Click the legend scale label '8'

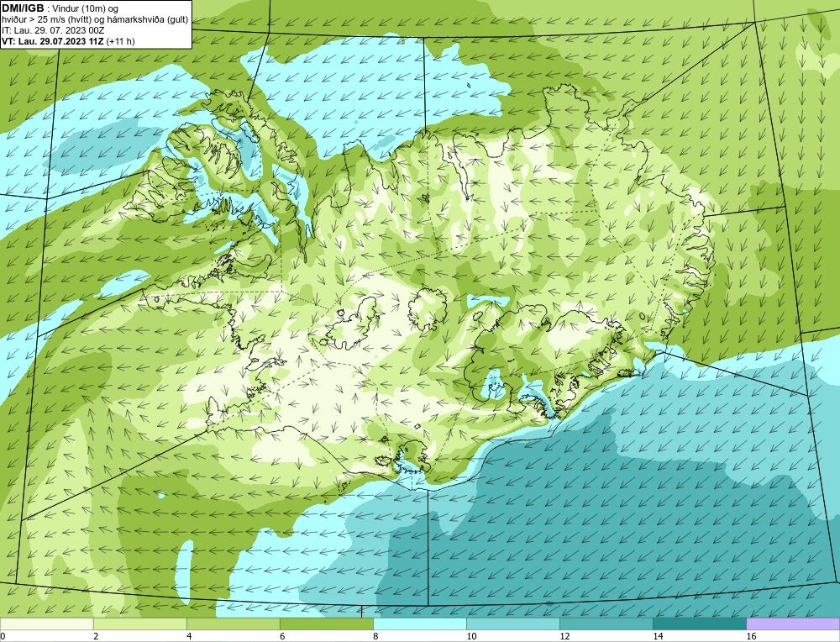pos(375,637)
